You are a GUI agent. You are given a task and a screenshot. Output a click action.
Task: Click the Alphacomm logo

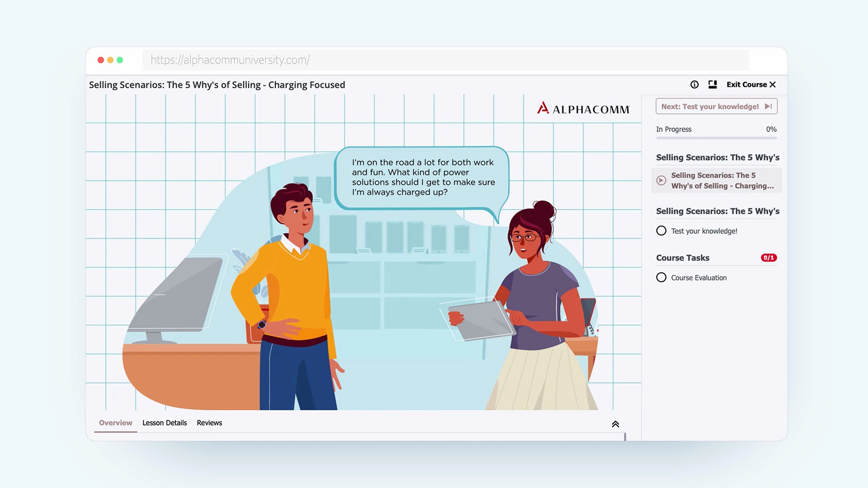coord(583,108)
